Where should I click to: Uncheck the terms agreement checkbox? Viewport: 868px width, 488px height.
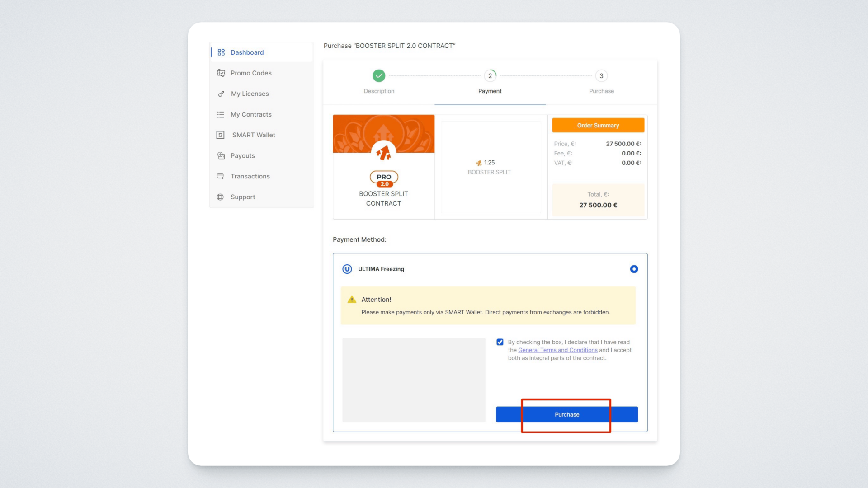tap(500, 342)
